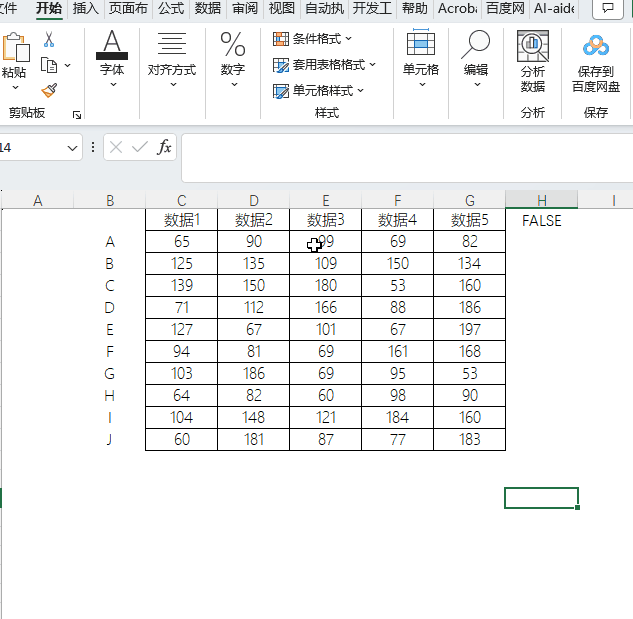633x619 pixels.
Task: Select cell with value 148
Action: coord(254,418)
